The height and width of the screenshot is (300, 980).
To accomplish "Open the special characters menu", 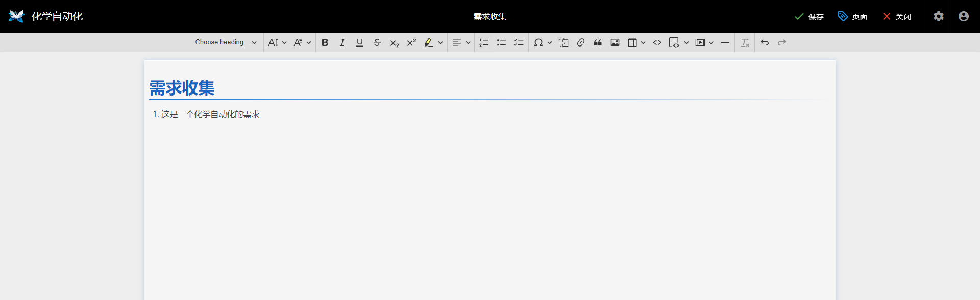I will pos(542,42).
